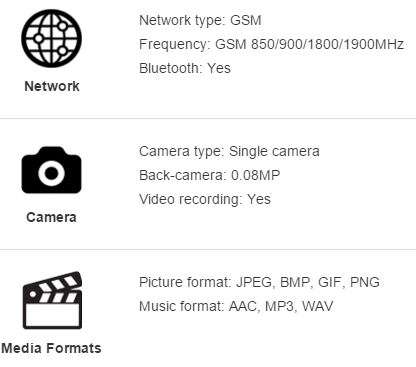Viewport: 416px width, 367px height.
Task: Select the Network label under the globe
Action: pos(52,86)
